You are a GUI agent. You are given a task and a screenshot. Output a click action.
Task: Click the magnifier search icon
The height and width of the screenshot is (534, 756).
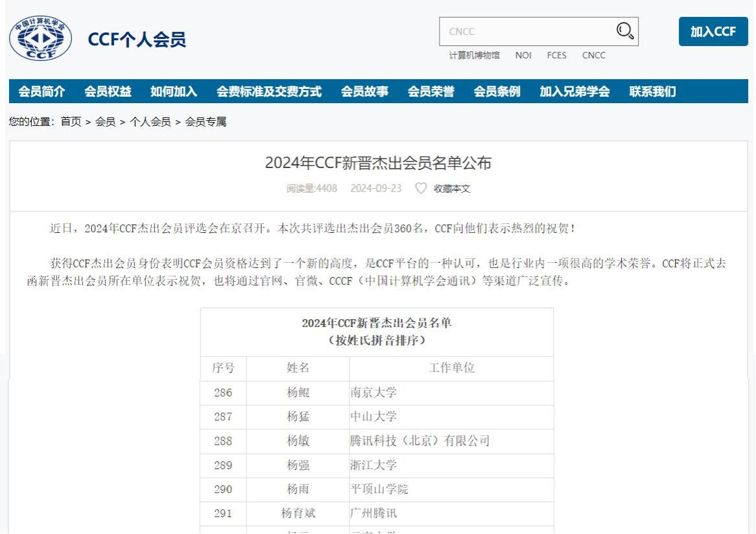[x=624, y=31]
